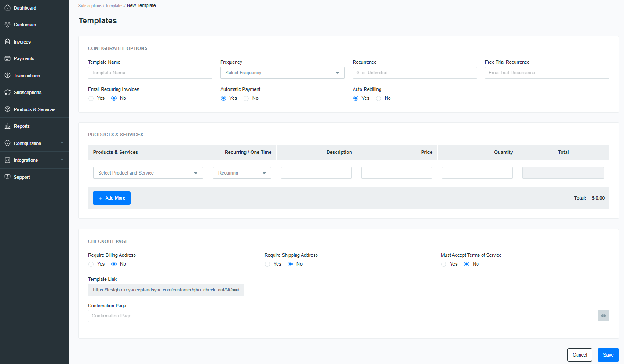Viewport: 624px width, 364px height.
Task: Click the Save button
Action: pos(608,355)
